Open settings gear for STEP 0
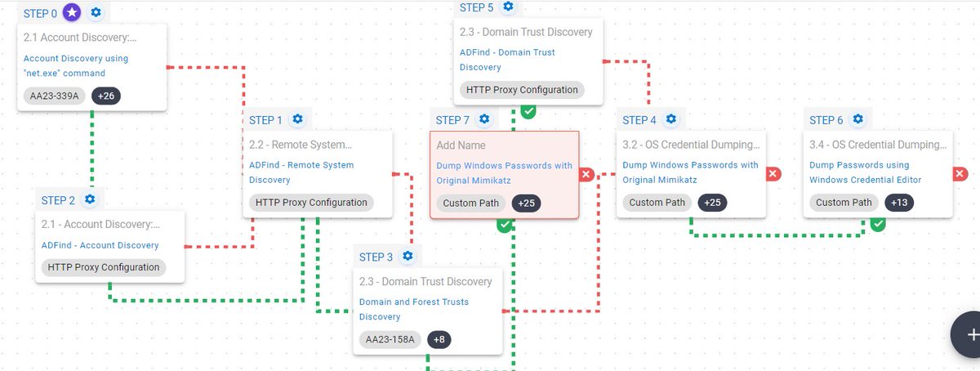This screenshot has height=371, width=980. point(96,12)
